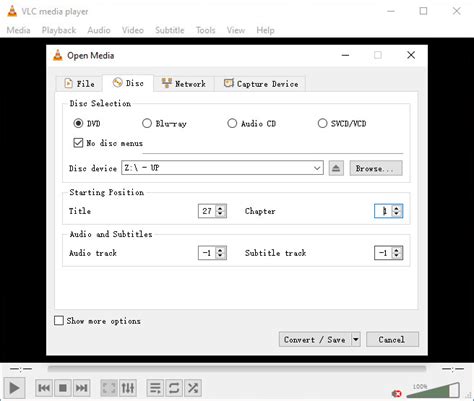Click the playback seek bar

[x=237, y=368]
